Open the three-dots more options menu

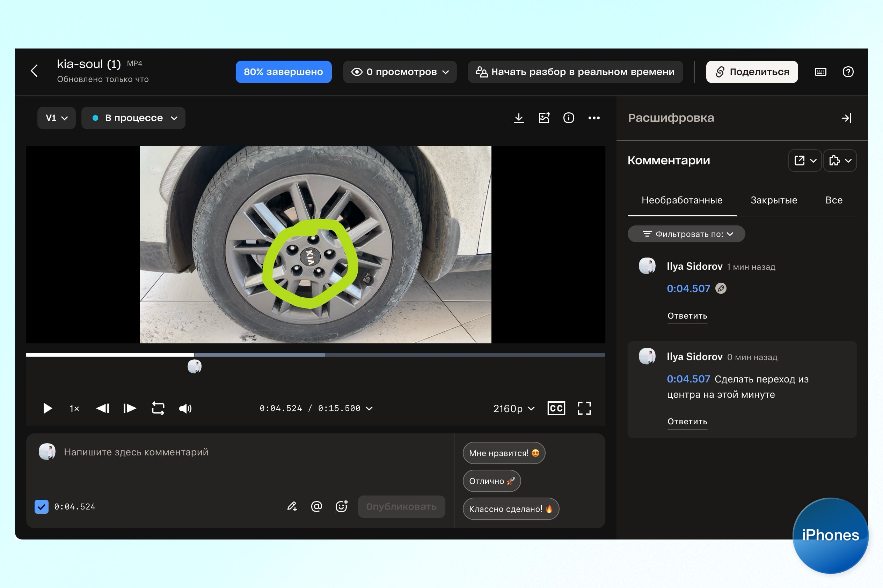tap(594, 118)
